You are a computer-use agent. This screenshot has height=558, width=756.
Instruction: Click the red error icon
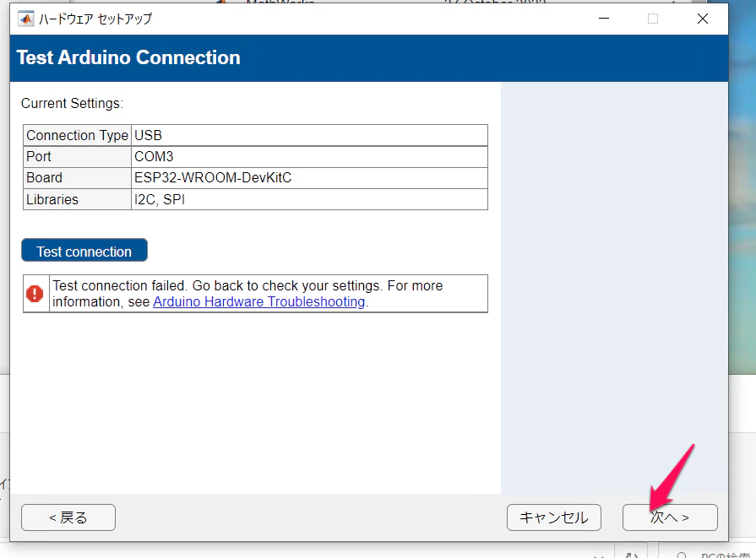pos(35,294)
